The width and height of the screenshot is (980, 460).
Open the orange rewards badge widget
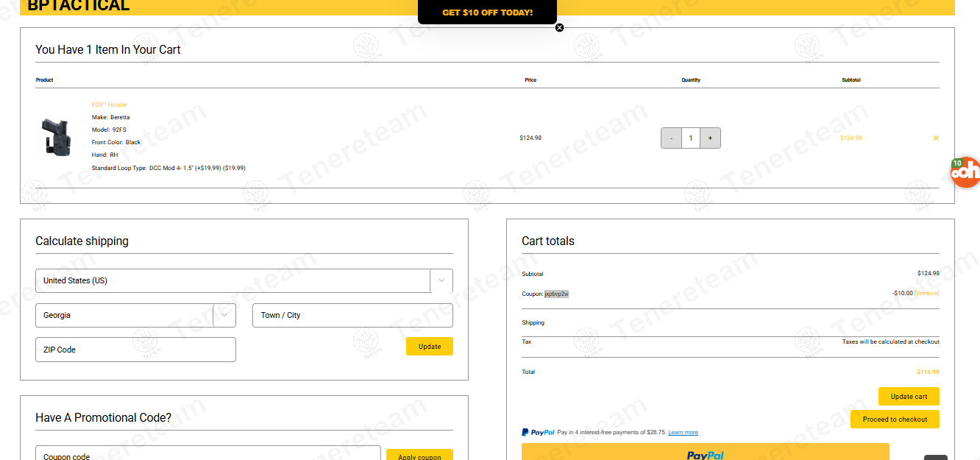pos(965,172)
